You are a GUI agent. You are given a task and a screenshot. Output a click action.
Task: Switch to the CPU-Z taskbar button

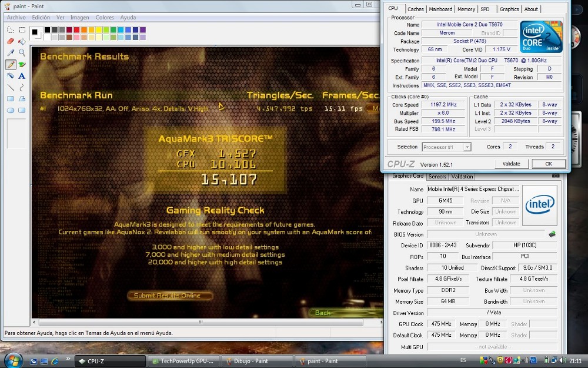pos(110,362)
